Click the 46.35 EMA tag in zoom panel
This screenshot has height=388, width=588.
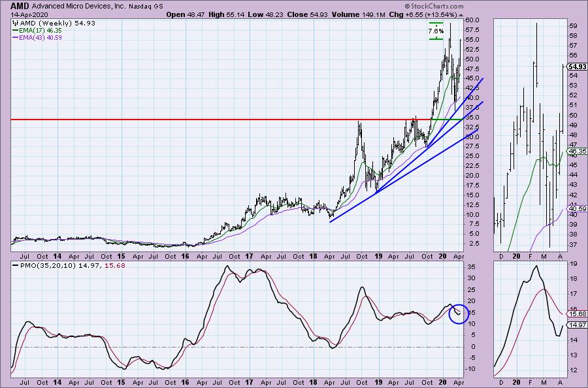coord(577,152)
